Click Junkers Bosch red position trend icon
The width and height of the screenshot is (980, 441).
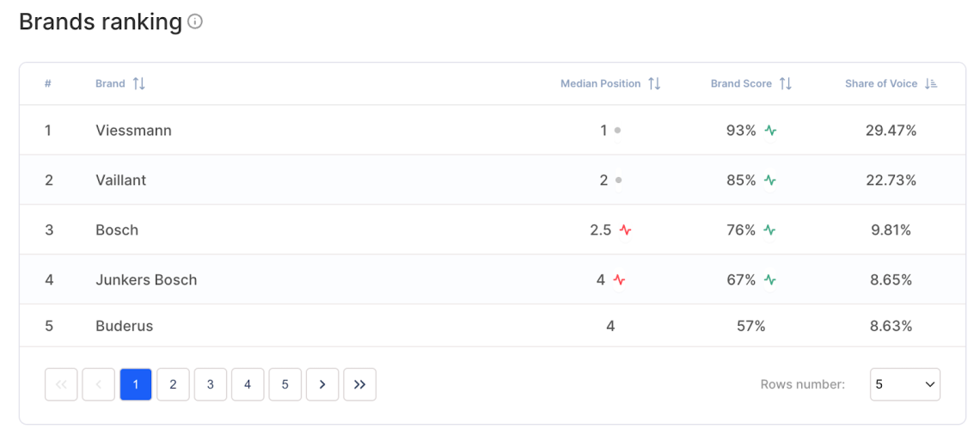[619, 280]
